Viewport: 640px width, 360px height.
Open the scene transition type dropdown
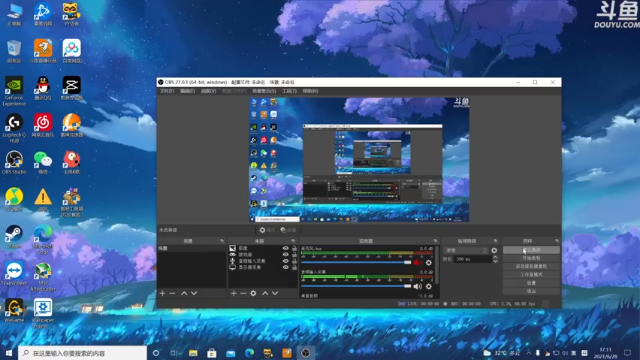click(466, 250)
